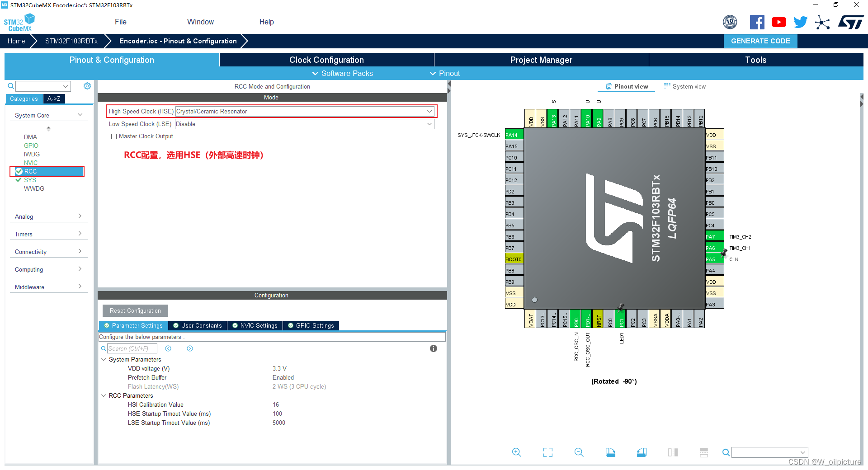
Task: Go to previous parameter search result
Action: [168, 348]
